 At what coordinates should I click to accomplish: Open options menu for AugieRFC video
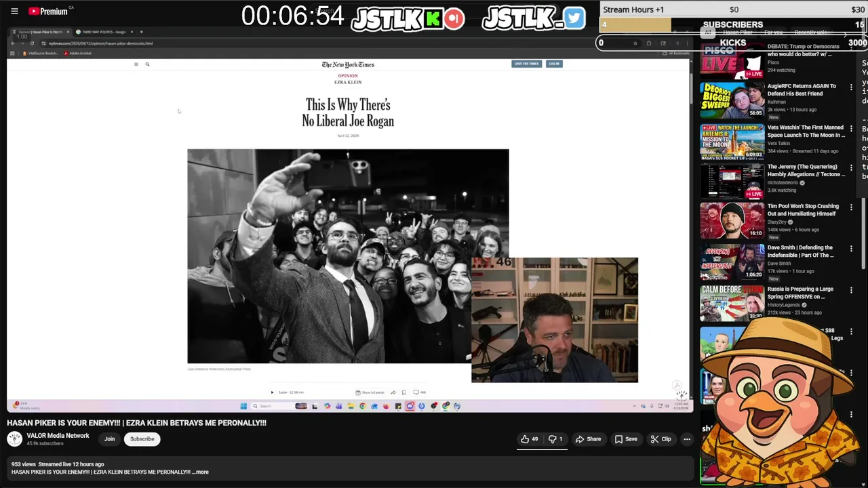pos(851,88)
